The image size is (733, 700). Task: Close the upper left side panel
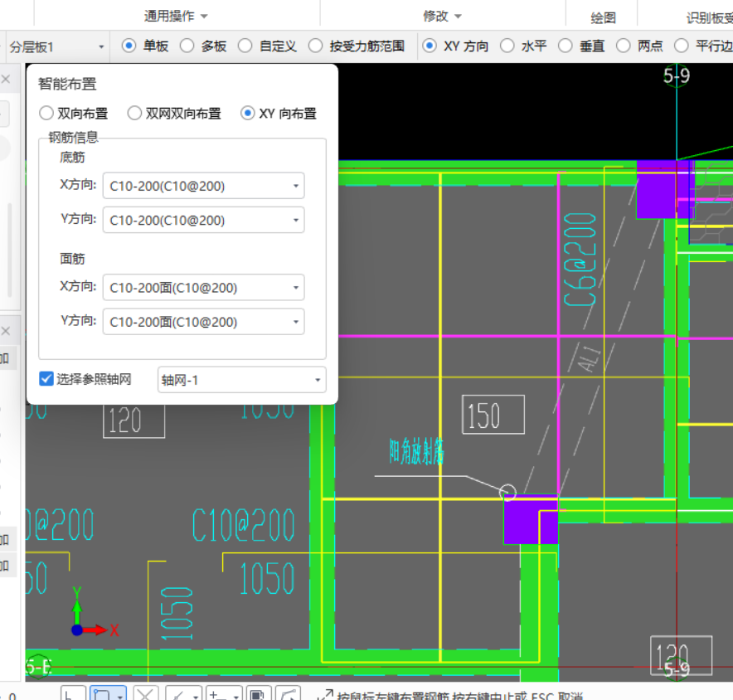6,79
